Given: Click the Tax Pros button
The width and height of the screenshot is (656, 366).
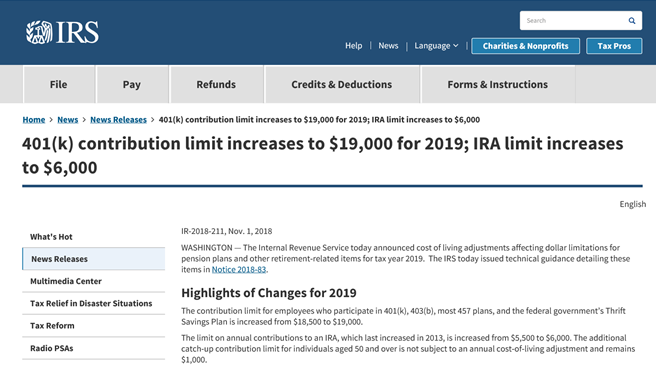Looking at the screenshot, I should 614,46.
